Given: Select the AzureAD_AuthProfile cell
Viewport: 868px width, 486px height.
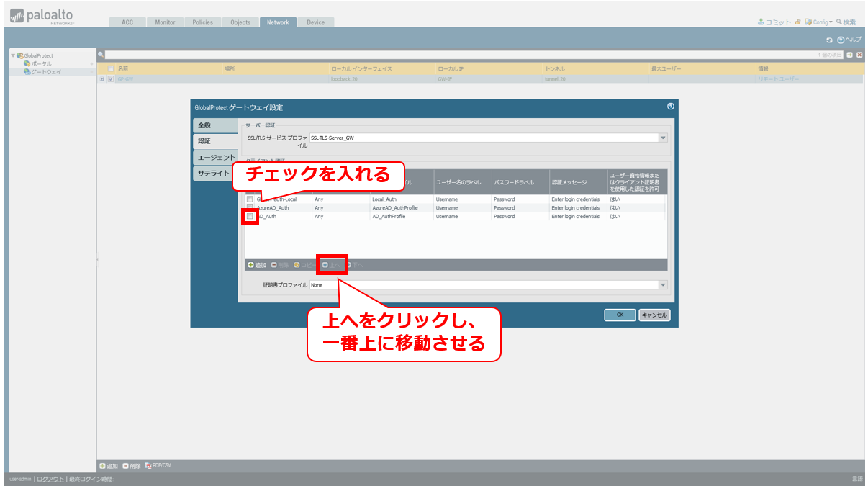Looking at the screenshot, I should [x=402, y=207].
